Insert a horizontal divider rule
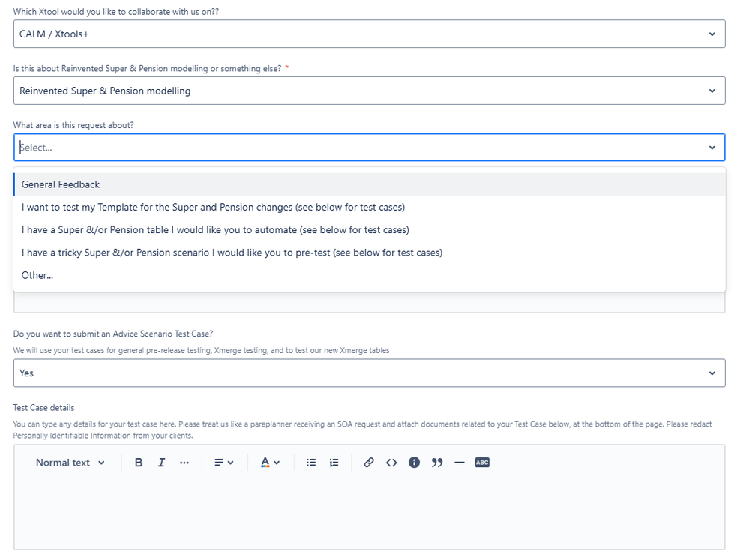This screenshot has width=749, height=560. [x=460, y=463]
